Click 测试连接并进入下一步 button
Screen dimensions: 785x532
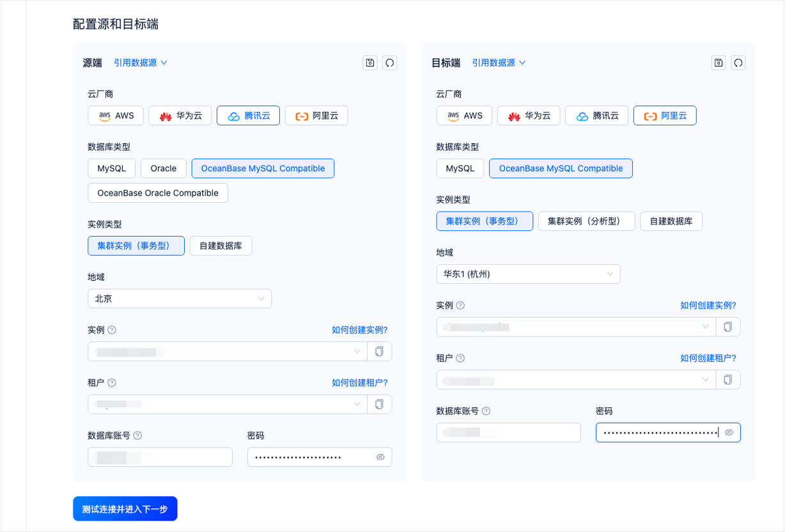tap(125, 509)
